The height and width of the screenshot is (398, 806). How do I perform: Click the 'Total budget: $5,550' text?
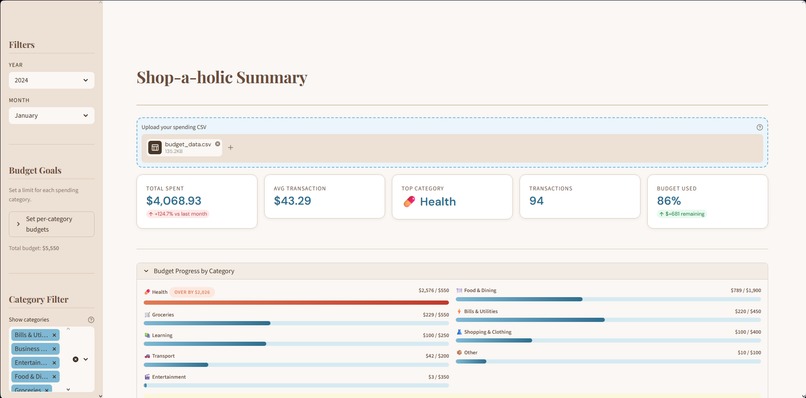(34, 248)
